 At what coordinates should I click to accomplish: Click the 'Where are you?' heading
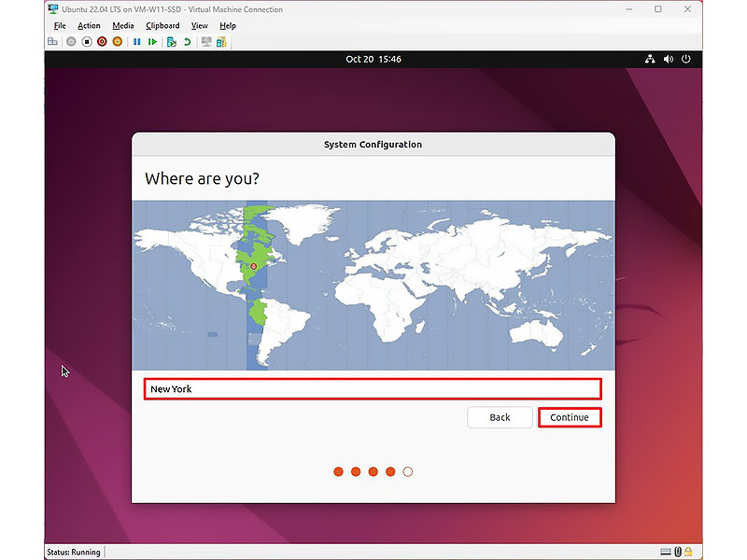(202, 178)
